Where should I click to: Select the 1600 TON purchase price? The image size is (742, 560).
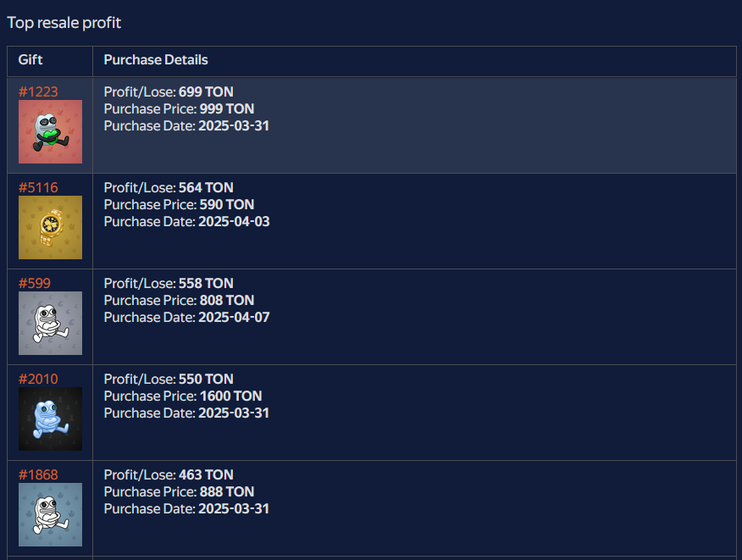click(x=231, y=396)
